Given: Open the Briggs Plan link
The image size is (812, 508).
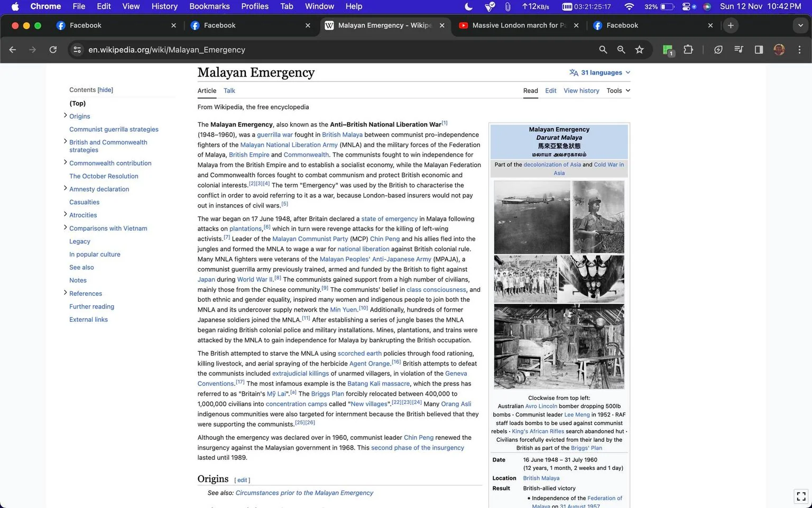Looking at the screenshot, I should click(327, 394).
